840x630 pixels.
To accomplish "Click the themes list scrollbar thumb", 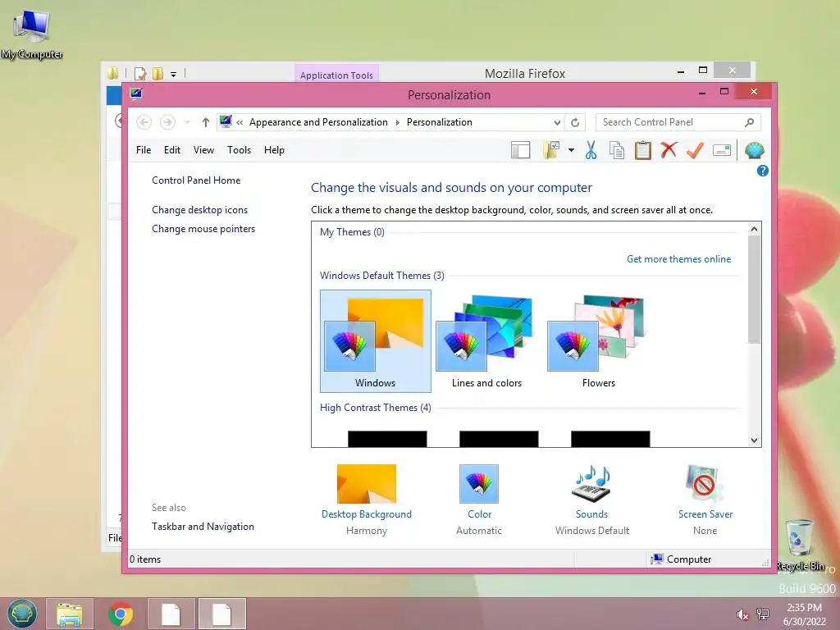I will [755, 290].
